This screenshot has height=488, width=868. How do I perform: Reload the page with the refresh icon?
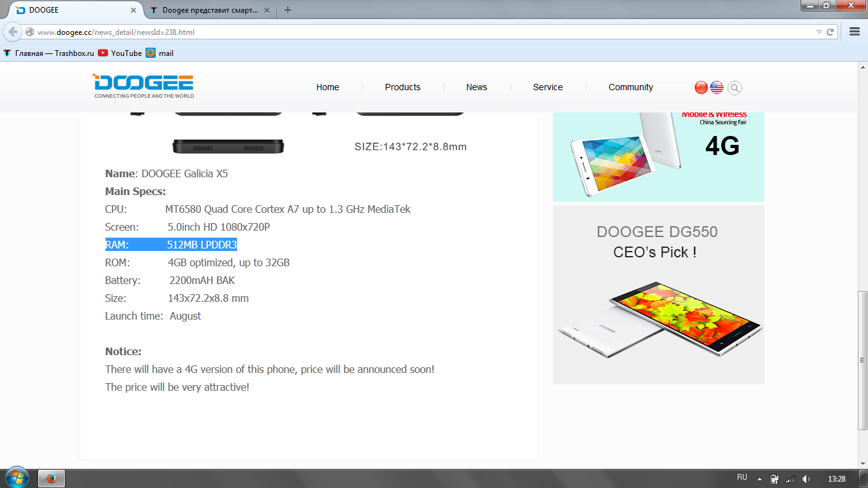pyautogui.click(x=831, y=32)
